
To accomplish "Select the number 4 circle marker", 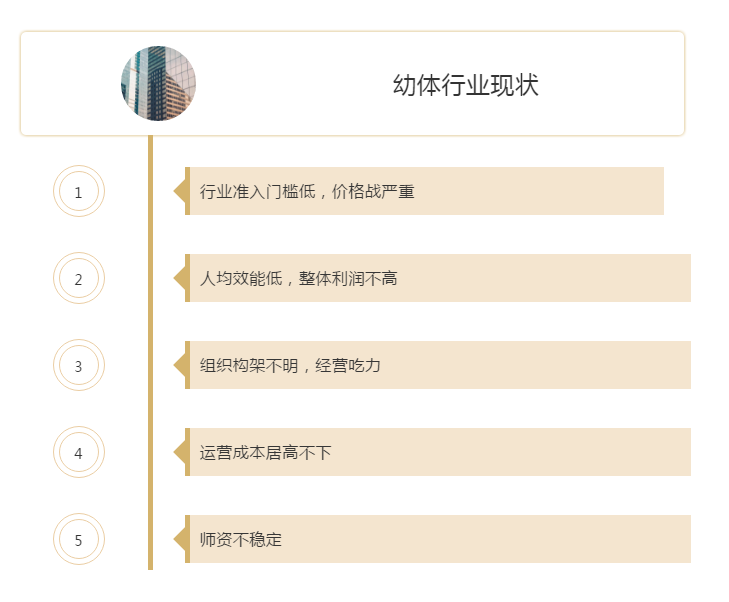I will coord(79,453).
